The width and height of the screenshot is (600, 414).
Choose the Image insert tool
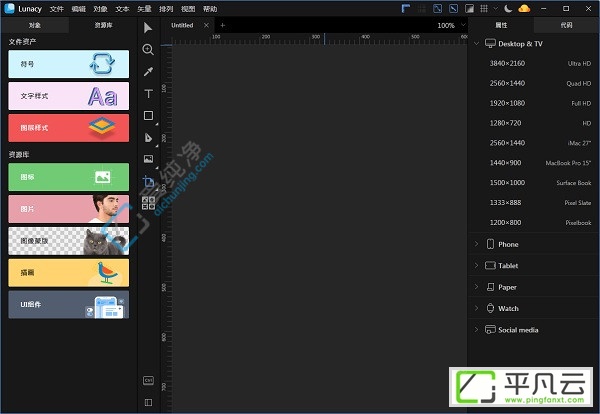pos(148,159)
